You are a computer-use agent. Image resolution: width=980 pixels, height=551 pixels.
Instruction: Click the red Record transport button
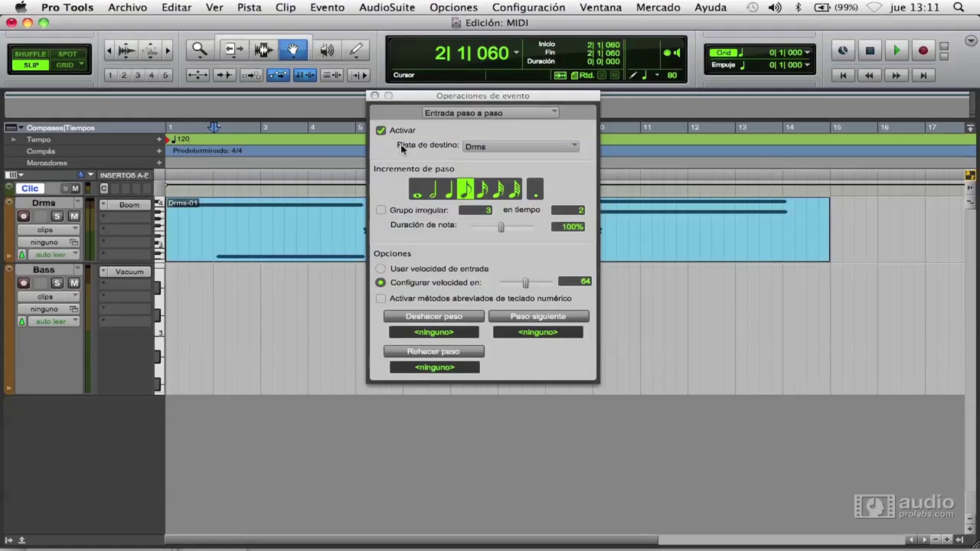tap(923, 51)
